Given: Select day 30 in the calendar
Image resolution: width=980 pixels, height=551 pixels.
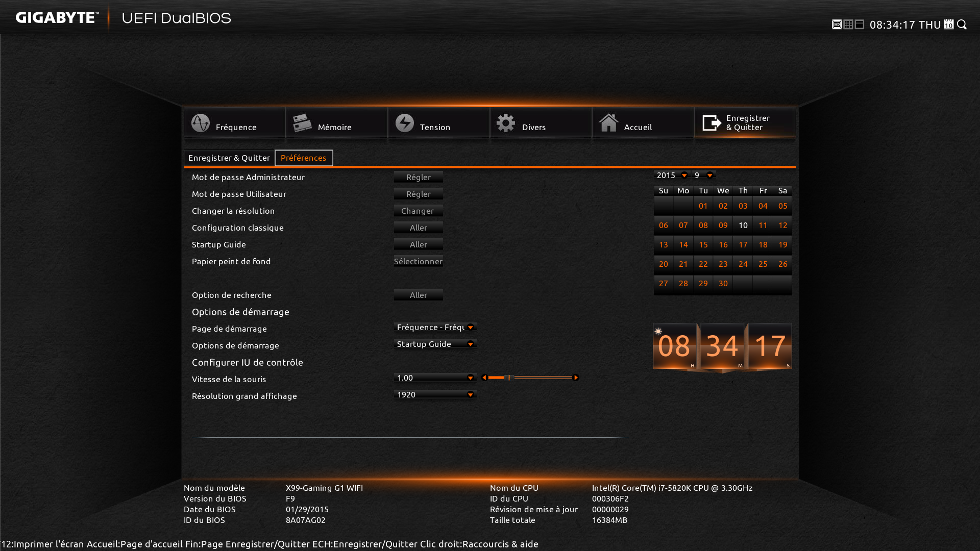Looking at the screenshot, I should (x=723, y=284).
